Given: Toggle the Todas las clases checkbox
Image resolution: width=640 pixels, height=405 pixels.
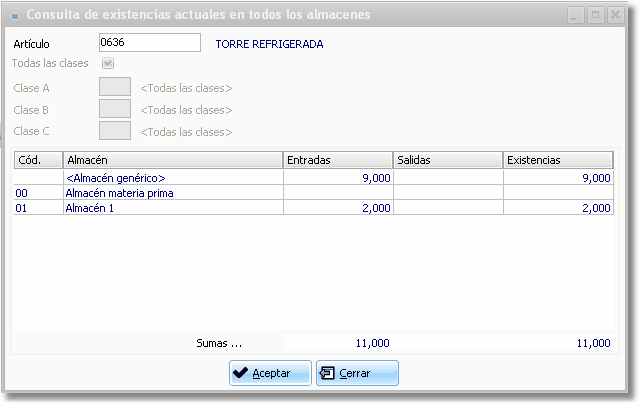Looking at the screenshot, I should (x=122, y=64).
